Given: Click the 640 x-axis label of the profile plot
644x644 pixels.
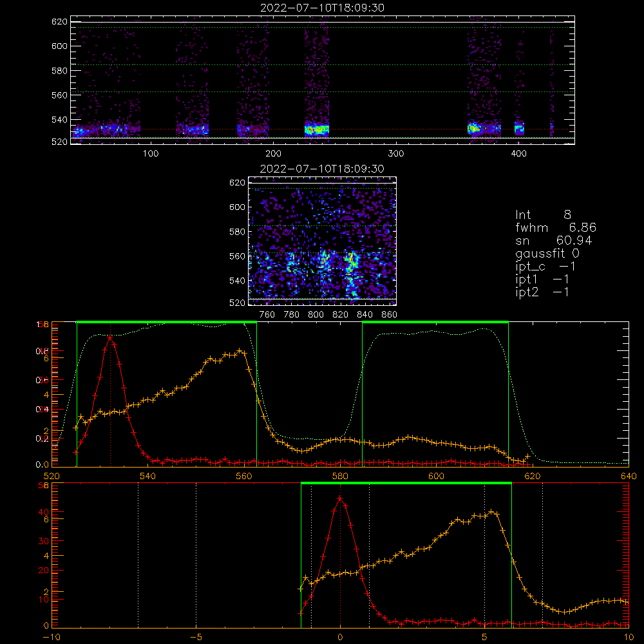Looking at the screenshot, I should pyautogui.click(x=629, y=477).
